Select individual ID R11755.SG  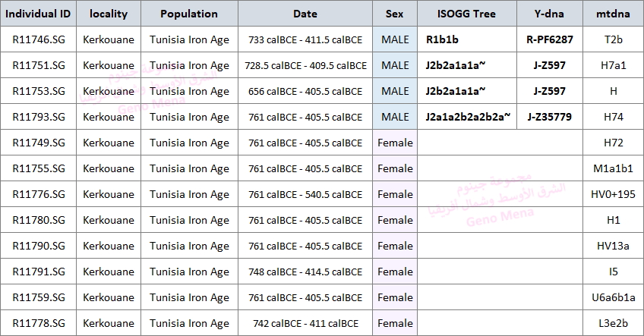(39, 168)
